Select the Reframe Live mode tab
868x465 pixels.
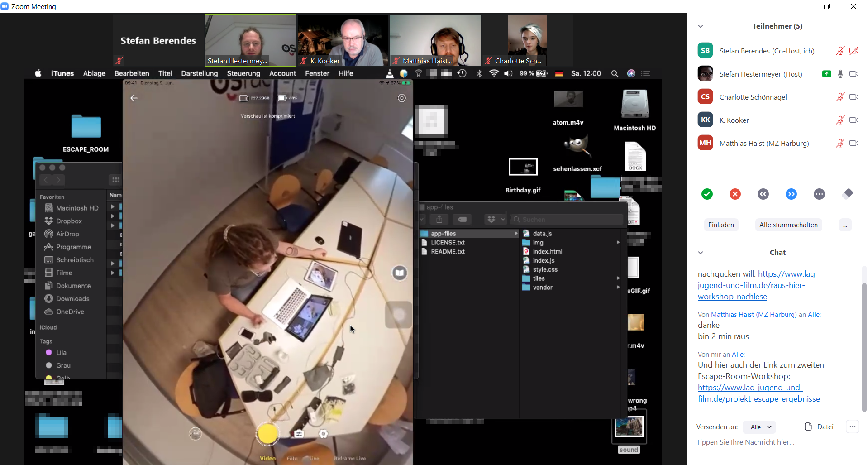[350, 459]
